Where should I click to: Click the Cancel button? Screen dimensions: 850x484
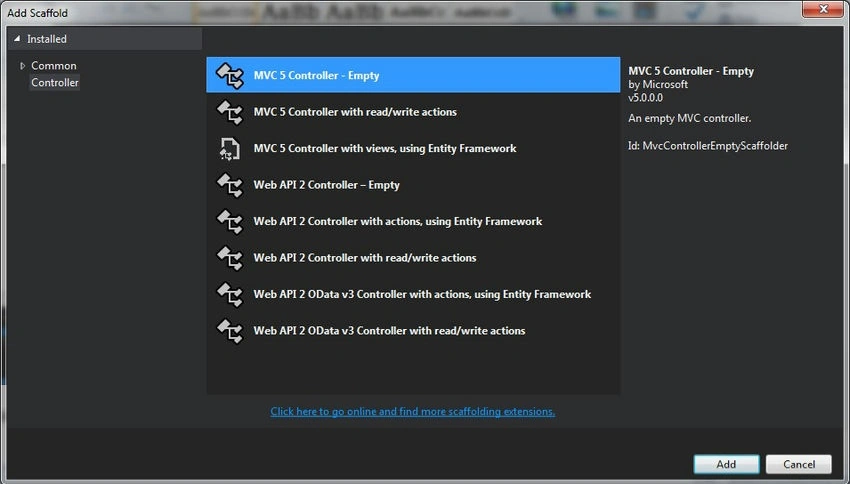[x=799, y=464]
